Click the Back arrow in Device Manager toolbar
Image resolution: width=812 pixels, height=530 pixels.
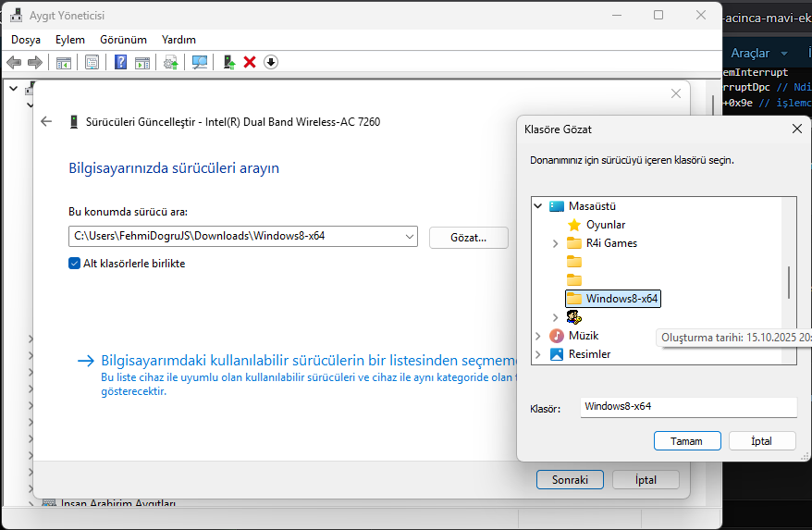point(14,63)
